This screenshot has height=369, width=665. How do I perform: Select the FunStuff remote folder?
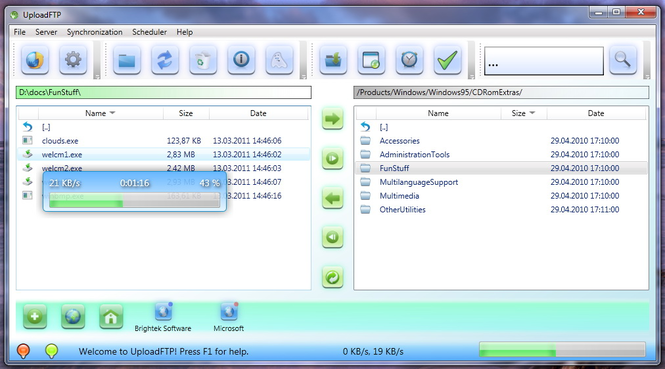[501, 168]
